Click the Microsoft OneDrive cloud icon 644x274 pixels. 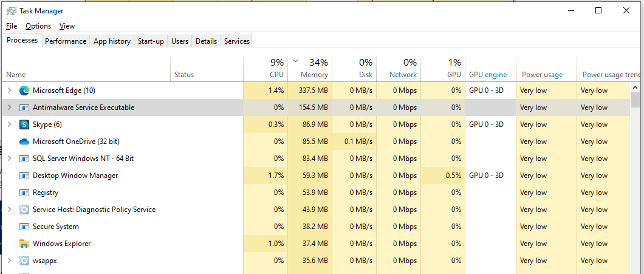click(24, 142)
